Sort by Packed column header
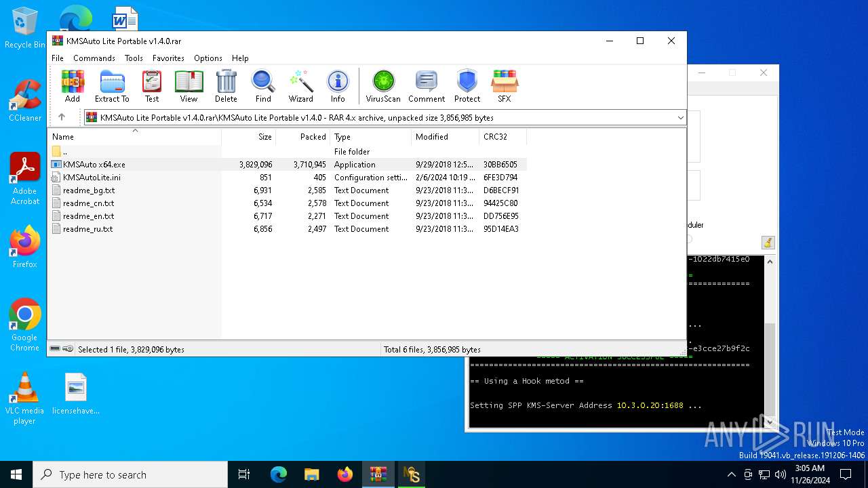The height and width of the screenshot is (488, 868). pos(303,137)
